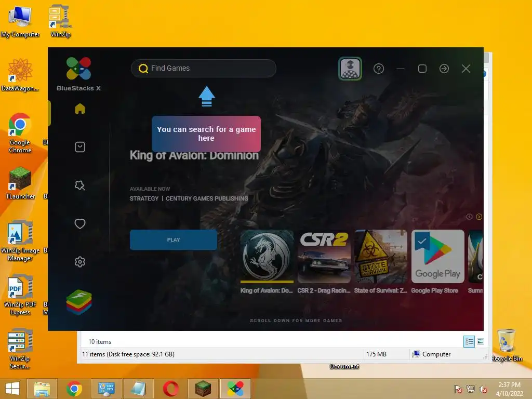
Task: Go to previous game carousel arrow
Action: (x=469, y=217)
